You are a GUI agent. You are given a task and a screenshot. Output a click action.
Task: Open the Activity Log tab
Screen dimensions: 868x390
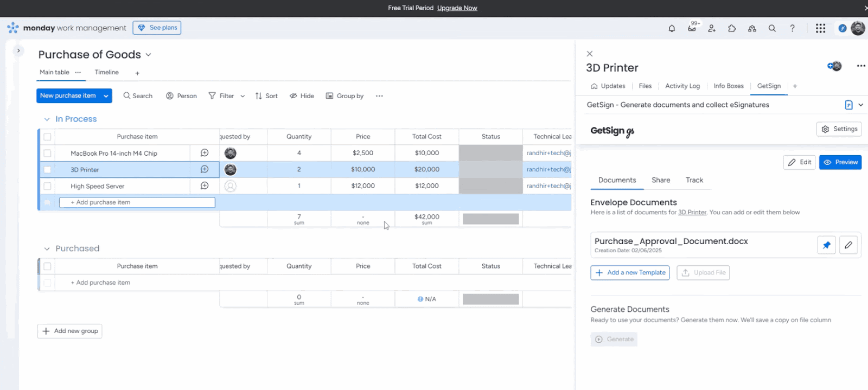pos(682,86)
